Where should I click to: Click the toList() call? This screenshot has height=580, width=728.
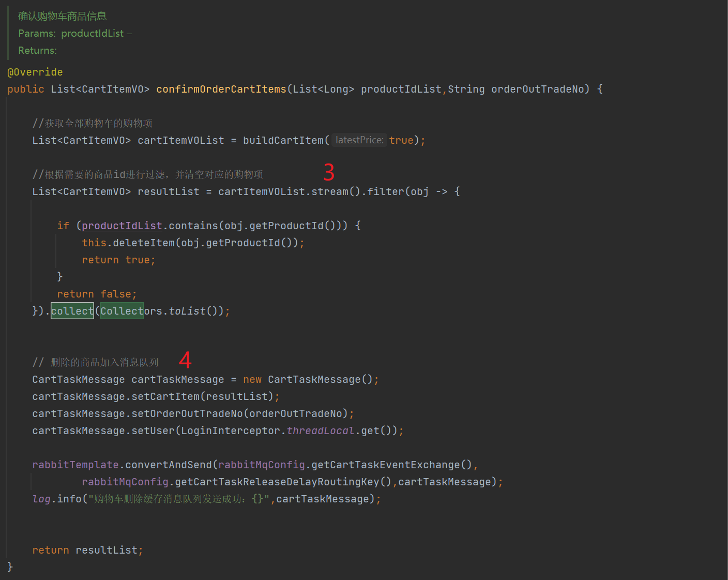(193, 311)
